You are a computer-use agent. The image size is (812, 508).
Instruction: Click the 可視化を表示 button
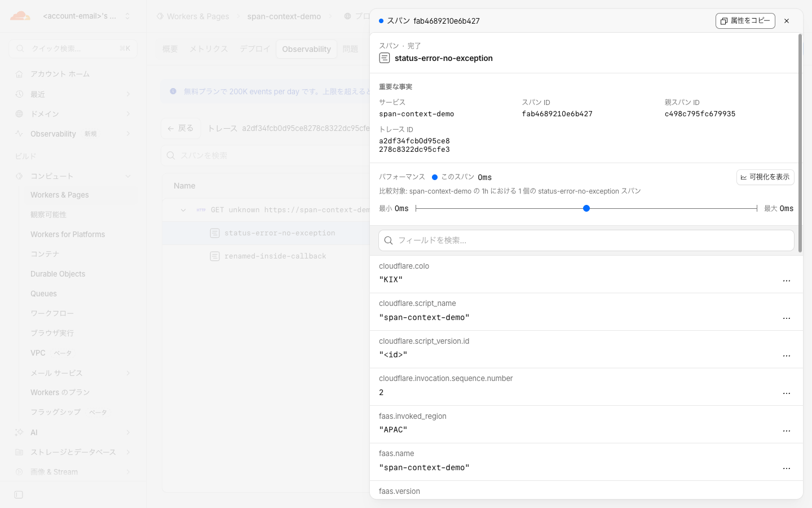765,177
